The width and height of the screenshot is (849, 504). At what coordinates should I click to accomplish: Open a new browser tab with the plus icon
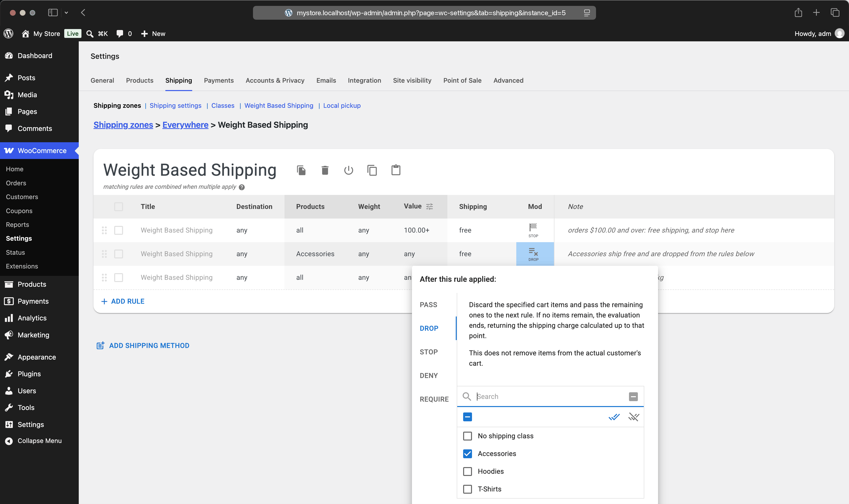pos(817,13)
